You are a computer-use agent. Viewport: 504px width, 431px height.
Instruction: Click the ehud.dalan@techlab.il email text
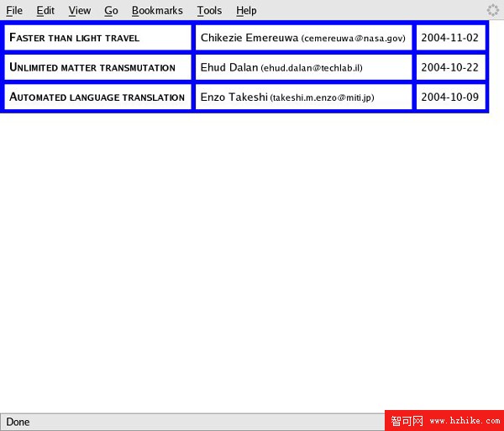point(312,68)
